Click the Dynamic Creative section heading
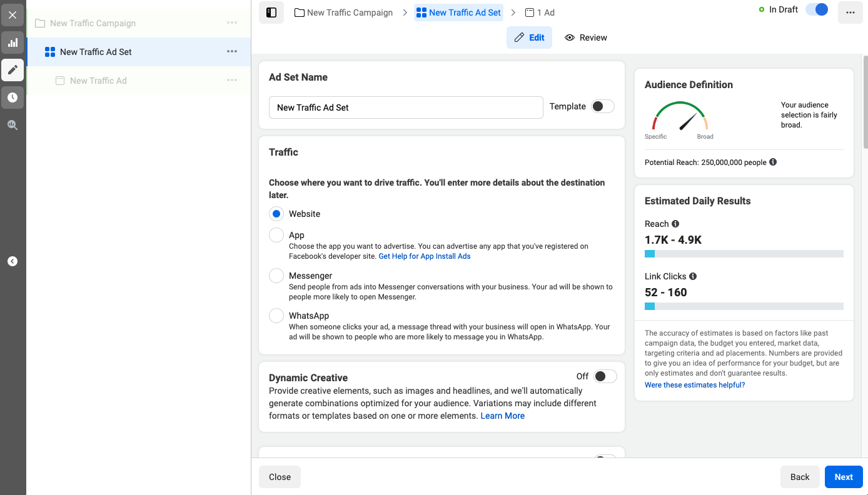The height and width of the screenshot is (495, 868). pyautogui.click(x=308, y=377)
